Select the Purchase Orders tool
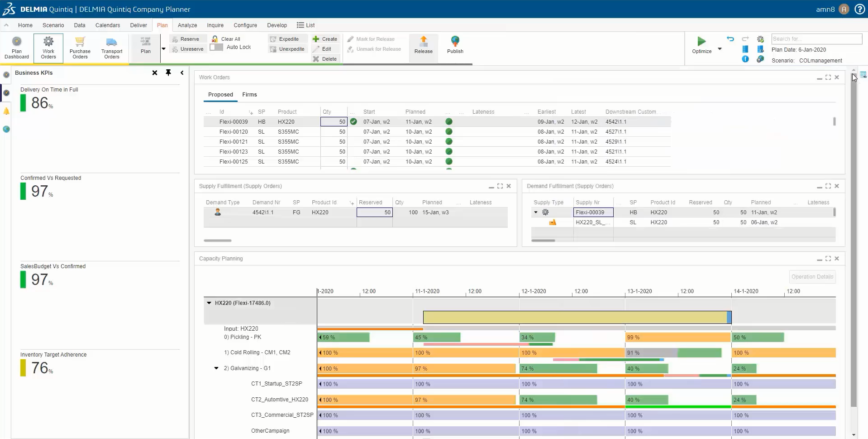868x439 pixels. tap(80, 48)
